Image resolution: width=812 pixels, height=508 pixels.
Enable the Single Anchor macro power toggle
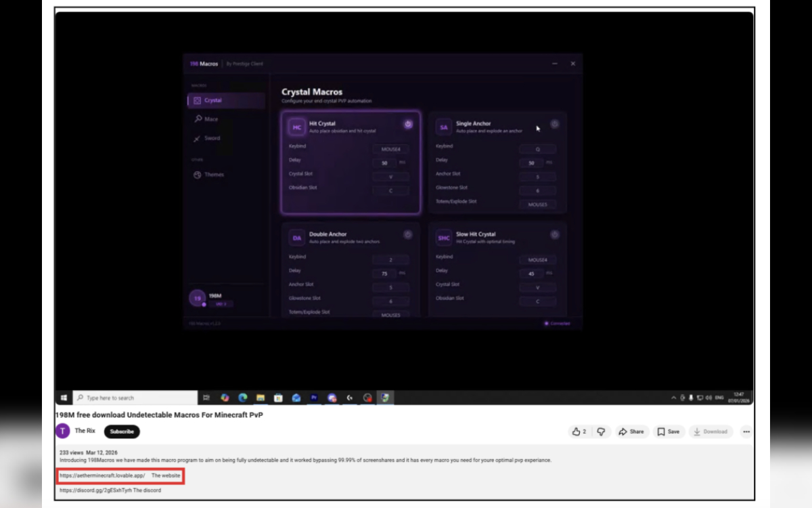tap(555, 124)
